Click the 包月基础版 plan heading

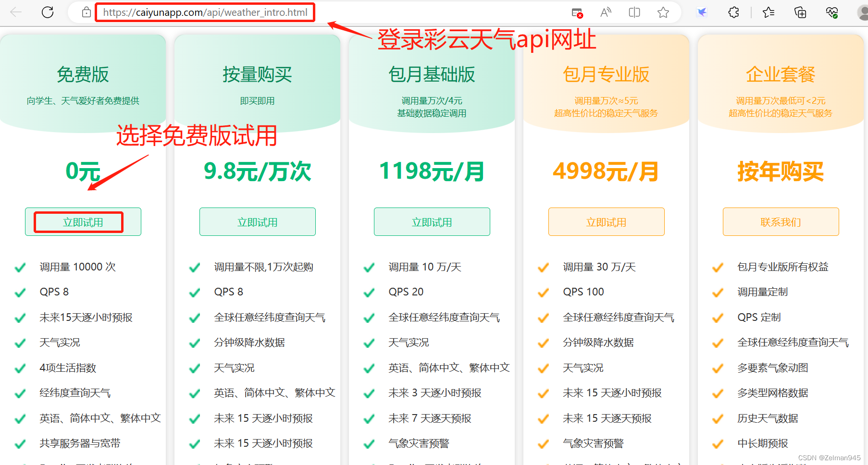point(432,74)
